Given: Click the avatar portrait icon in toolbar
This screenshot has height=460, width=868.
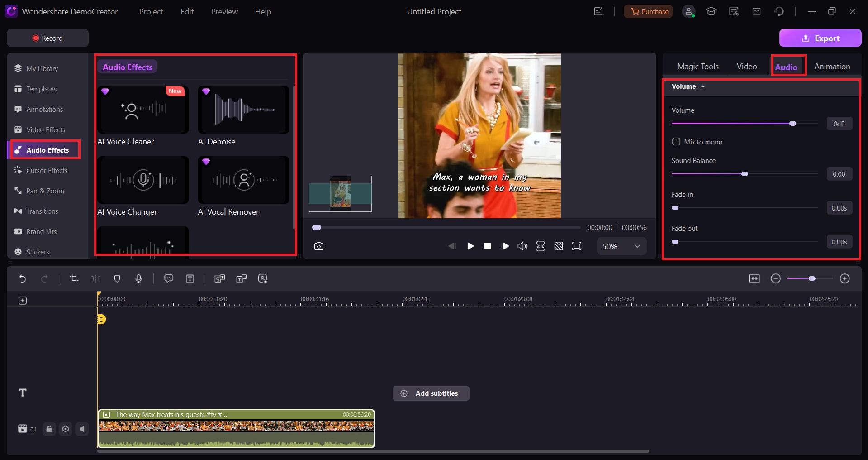Looking at the screenshot, I should [x=262, y=278].
